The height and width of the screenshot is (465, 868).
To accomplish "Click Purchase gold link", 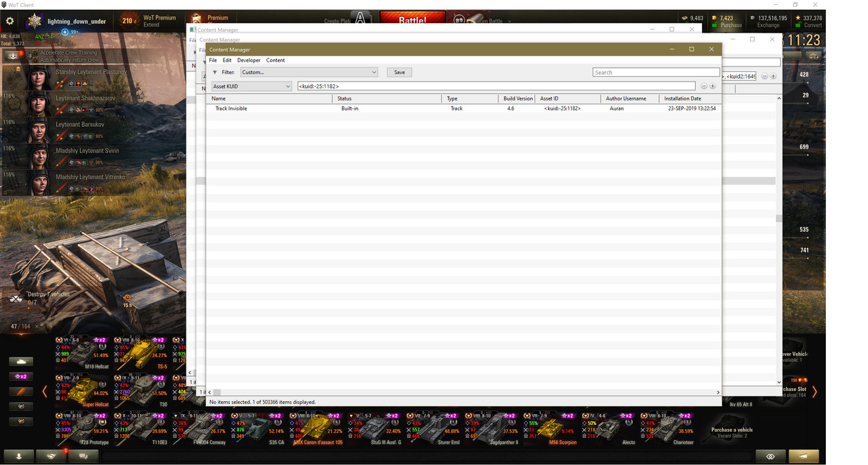I will 731,25.
